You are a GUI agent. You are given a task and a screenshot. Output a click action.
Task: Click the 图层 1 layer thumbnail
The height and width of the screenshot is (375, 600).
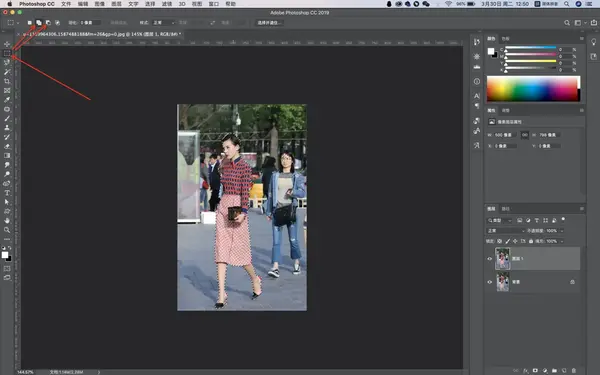tap(502, 259)
